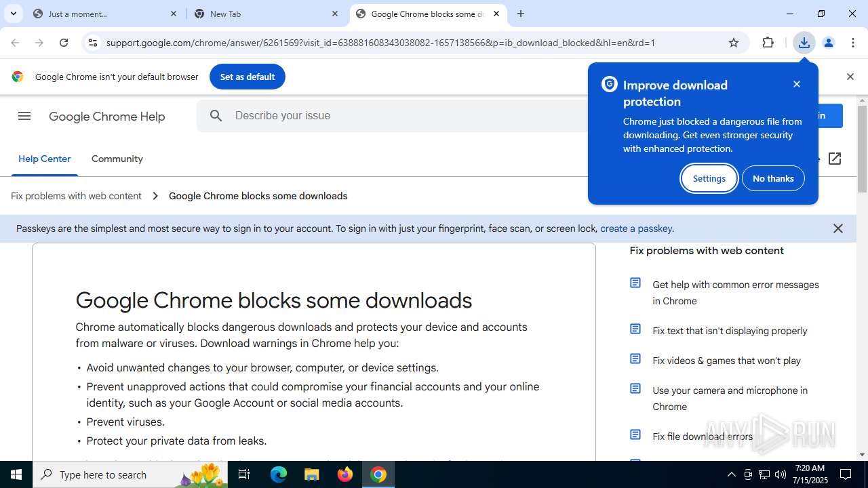Dismiss the default browser infobar
Image resolution: width=868 pixels, height=488 pixels.
point(850,77)
